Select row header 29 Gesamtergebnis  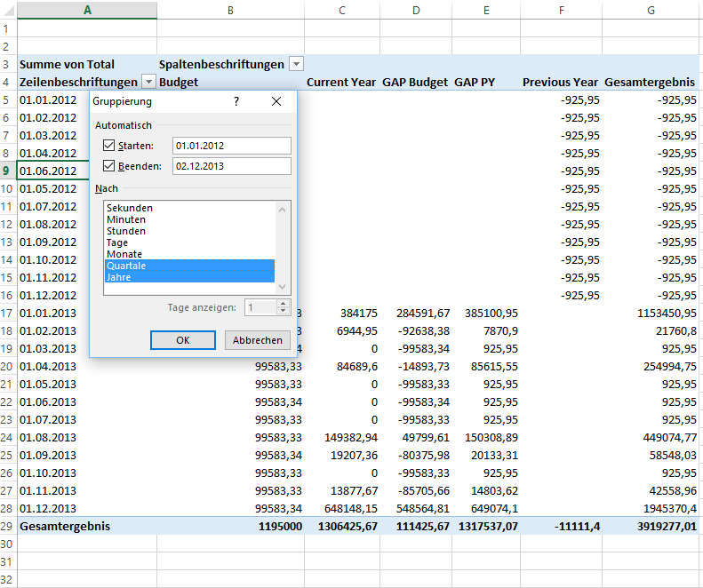[8, 526]
